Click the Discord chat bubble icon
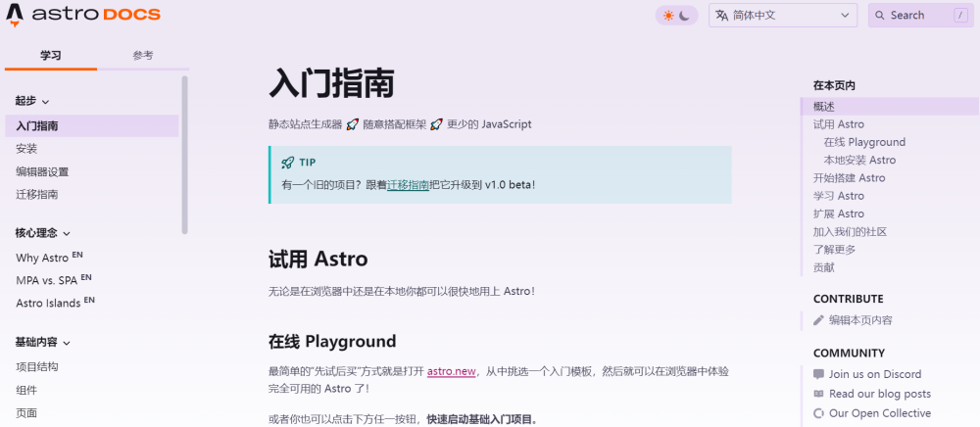980x427 pixels. (818, 374)
